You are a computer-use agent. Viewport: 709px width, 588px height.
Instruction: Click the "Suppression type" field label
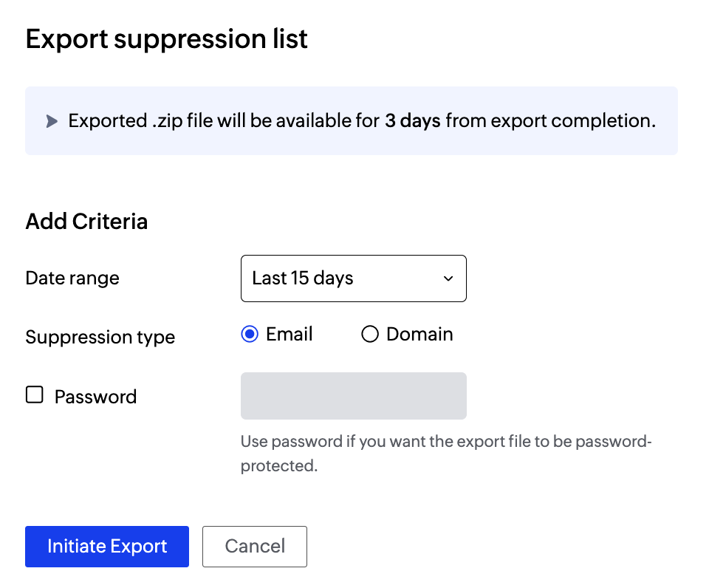click(100, 338)
